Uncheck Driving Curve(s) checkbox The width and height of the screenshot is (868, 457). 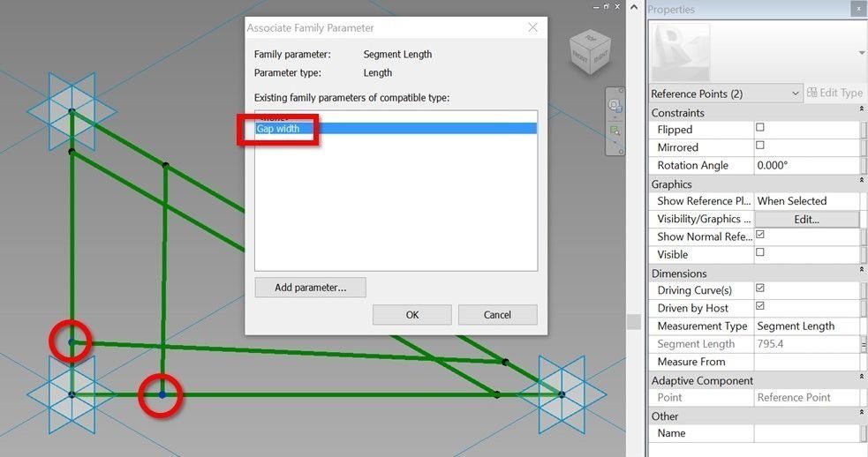(760, 289)
